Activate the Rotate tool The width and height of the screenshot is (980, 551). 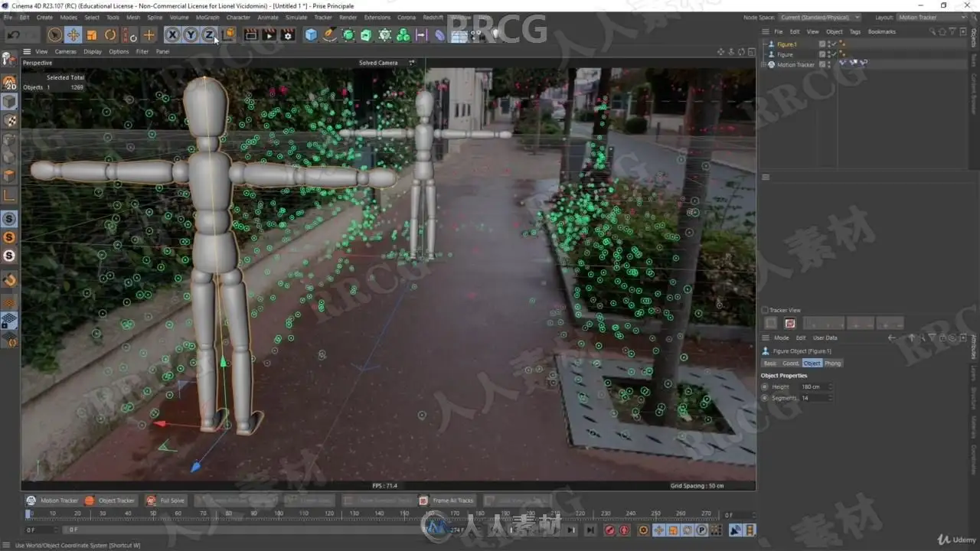(x=110, y=34)
